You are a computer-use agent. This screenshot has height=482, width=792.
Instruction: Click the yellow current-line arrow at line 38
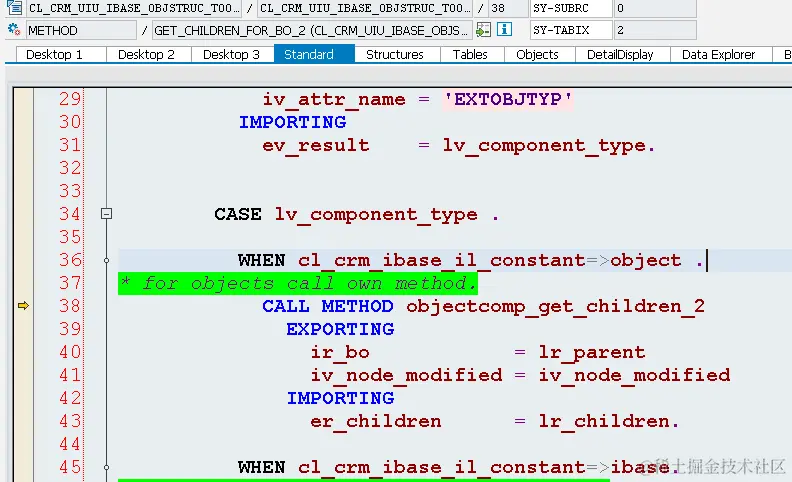tap(23, 306)
